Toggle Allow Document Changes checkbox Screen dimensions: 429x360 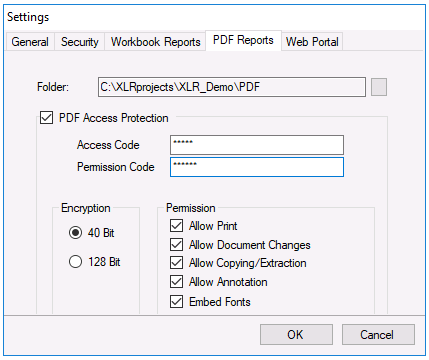176,245
